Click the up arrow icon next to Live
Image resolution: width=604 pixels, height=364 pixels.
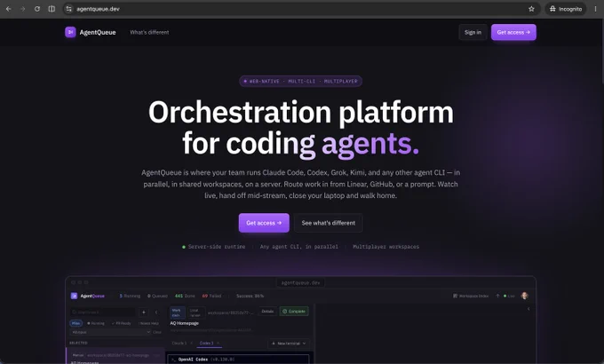coord(497,296)
